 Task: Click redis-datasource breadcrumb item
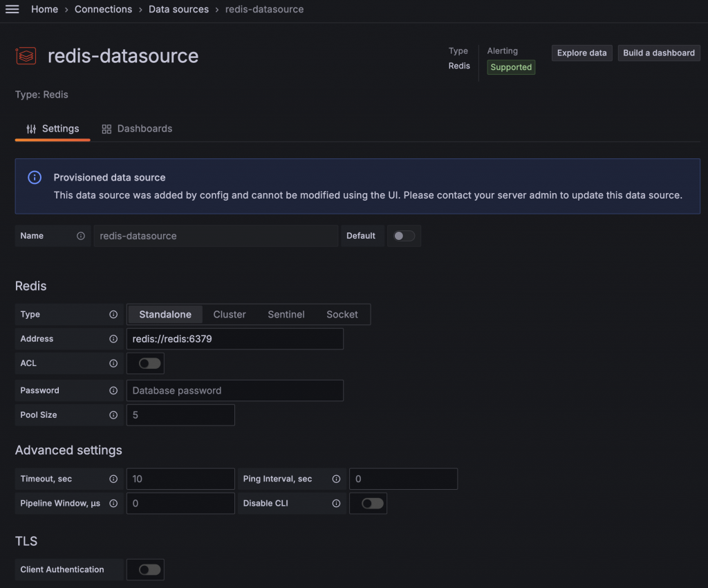click(x=264, y=9)
